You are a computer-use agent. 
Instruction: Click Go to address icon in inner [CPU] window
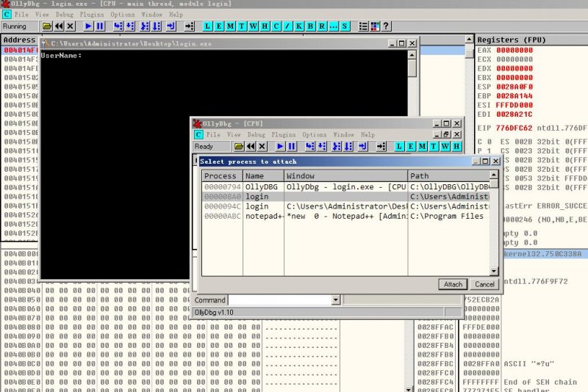[x=381, y=146]
